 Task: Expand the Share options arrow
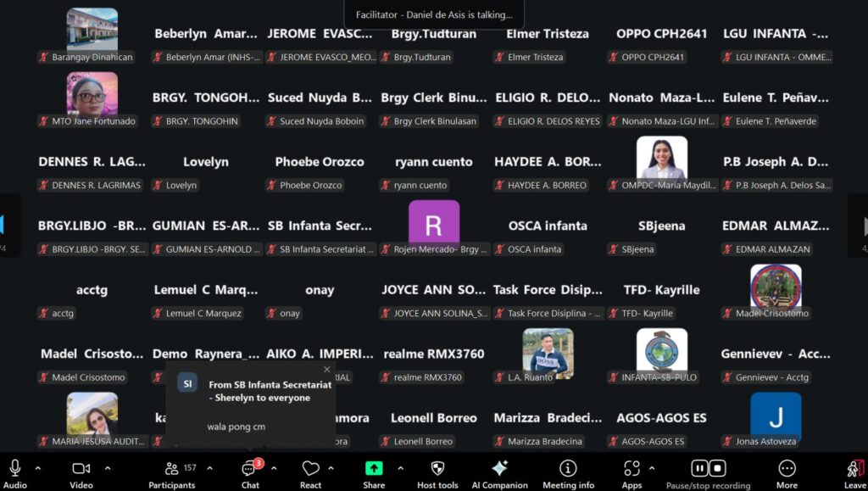[400, 468]
